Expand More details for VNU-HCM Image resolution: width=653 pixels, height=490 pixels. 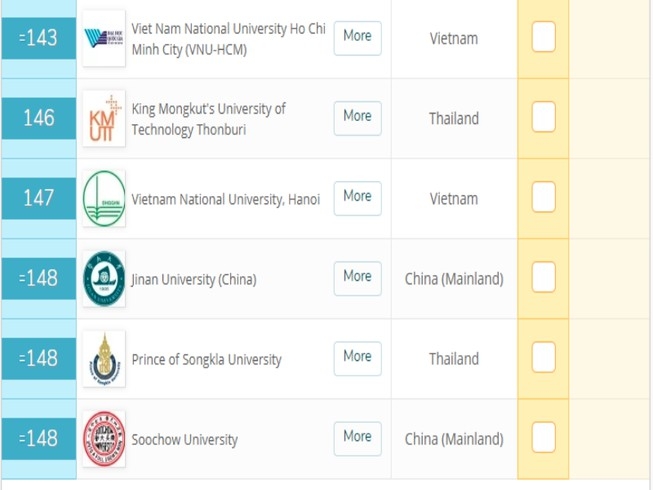(357, 37)
